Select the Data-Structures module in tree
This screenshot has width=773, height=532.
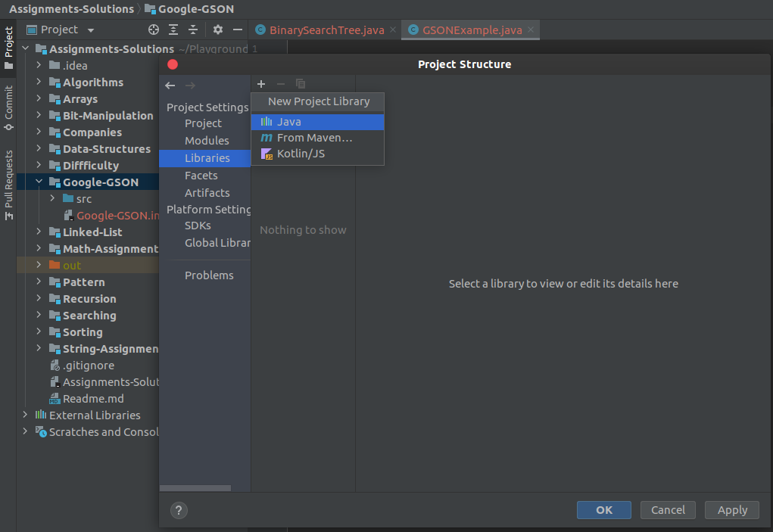107,149
